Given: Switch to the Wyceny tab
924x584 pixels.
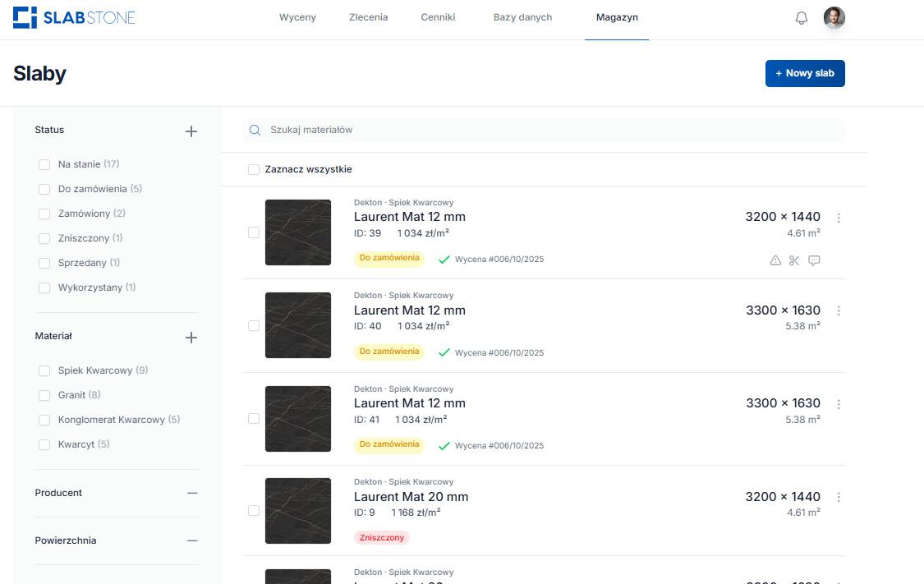Looking at the screenshot, I should point(297,17).
